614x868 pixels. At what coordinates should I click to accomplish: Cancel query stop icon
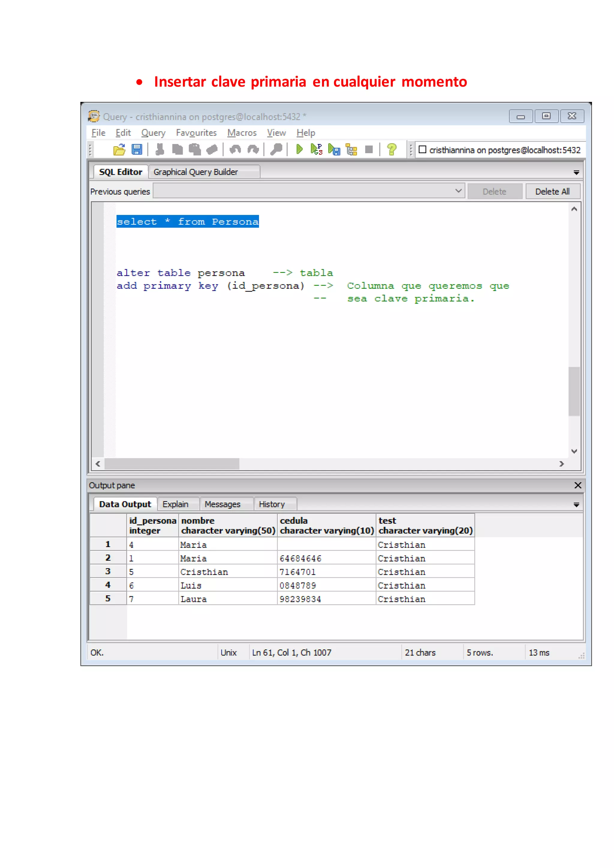tap(369, 150)
